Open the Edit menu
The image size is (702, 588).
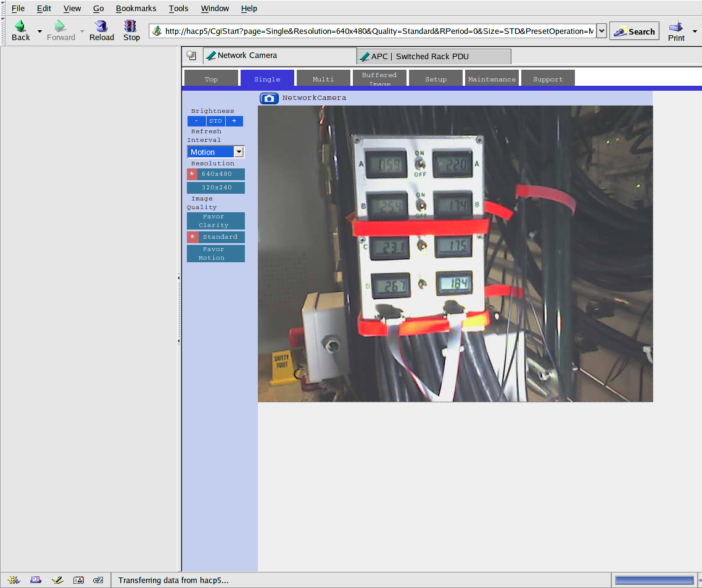point(44,8)
